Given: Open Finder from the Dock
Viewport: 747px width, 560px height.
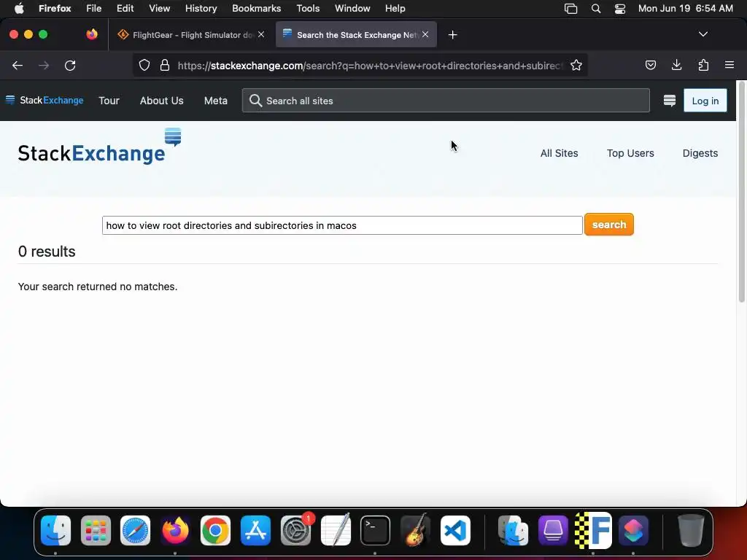Looking at the screenshot, I should click(x=55, y=530).
